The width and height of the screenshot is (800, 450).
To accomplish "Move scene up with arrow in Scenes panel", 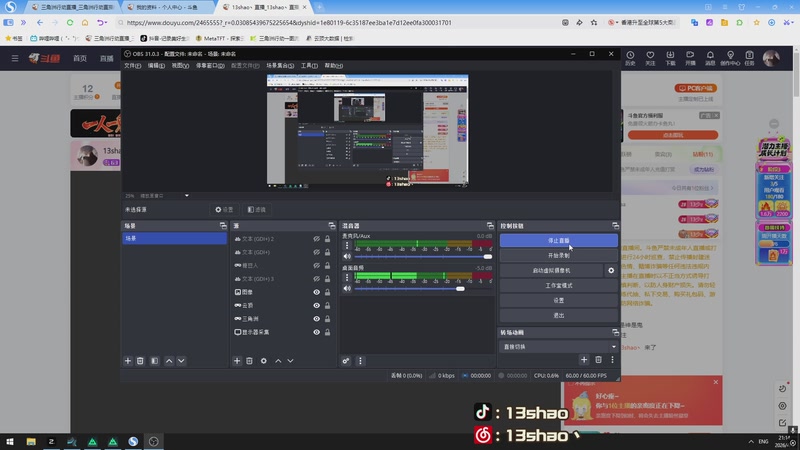I will coord(169,361).
